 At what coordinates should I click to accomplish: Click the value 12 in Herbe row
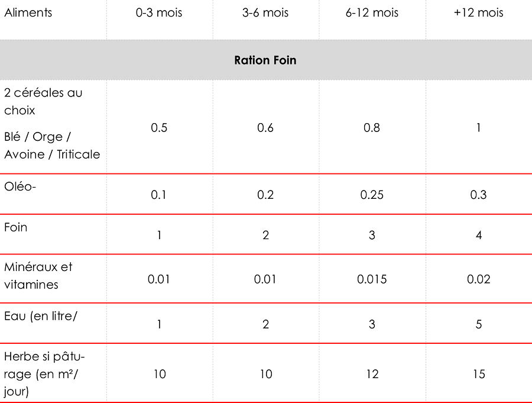coord(372,374)
